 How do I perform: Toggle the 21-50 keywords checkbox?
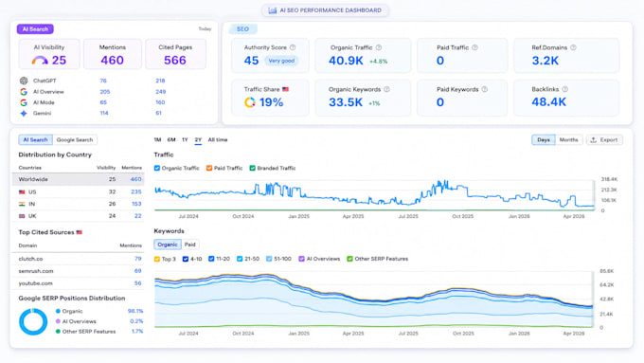[240, 259]
